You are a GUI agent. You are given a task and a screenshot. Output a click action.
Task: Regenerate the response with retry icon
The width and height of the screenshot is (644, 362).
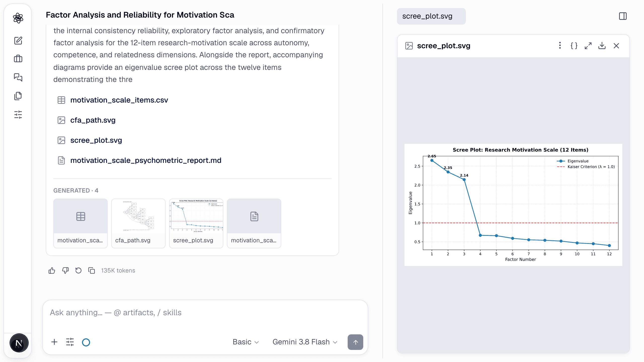(78, 270)
